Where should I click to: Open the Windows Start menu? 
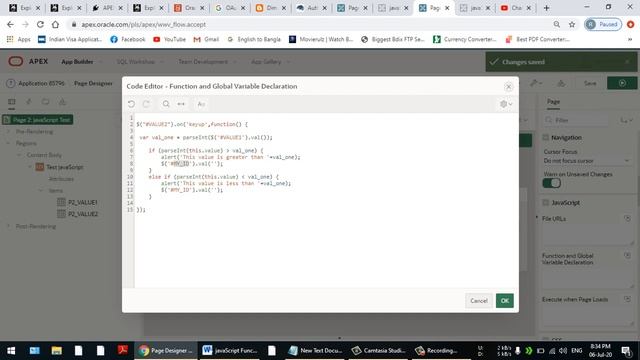point(11,351)
